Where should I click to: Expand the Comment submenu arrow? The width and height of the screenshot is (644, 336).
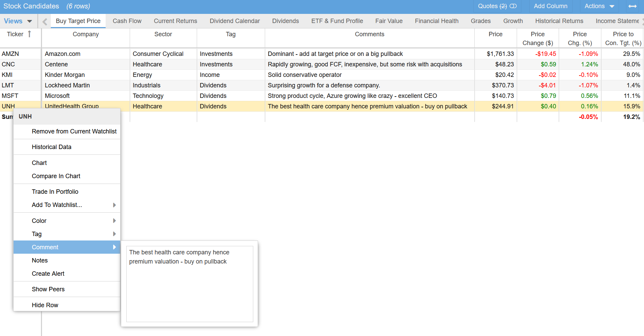[x=114, y=247]
